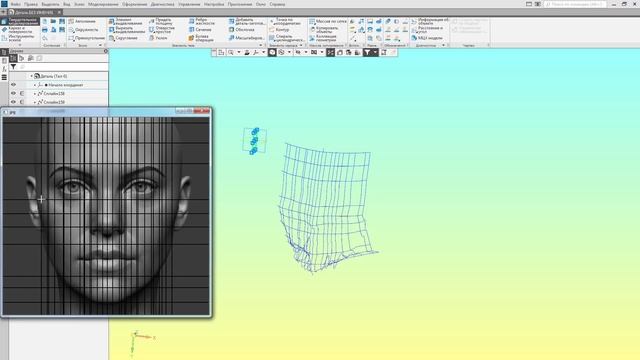
Task: Choose the Копировать объекты tool
Action: point(324,30)
